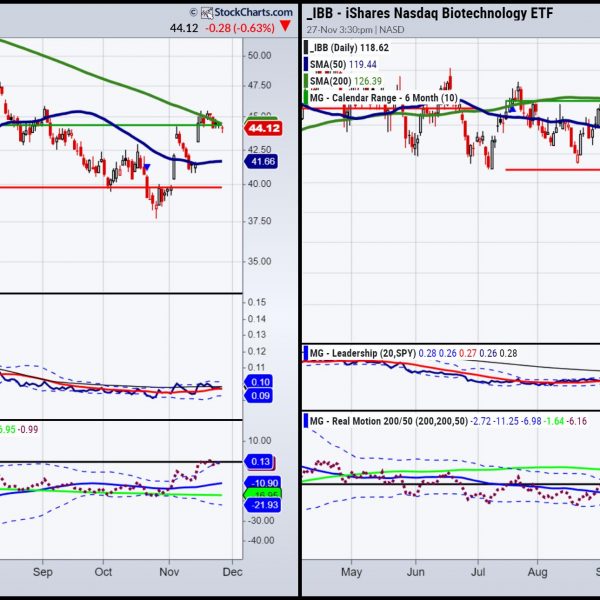600x600 pixels.
Task: Select the -40.00 momentum axis label
Action: [x=260, y=540]
